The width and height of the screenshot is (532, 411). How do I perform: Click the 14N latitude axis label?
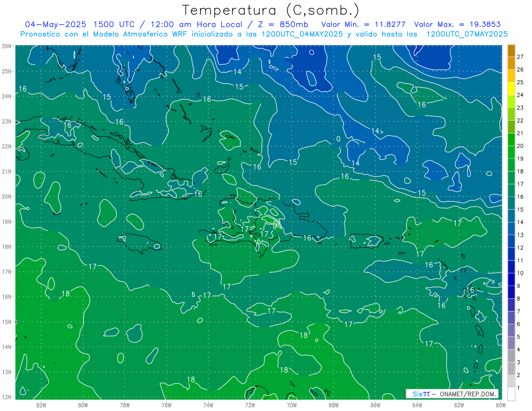[x=7, y=347]
